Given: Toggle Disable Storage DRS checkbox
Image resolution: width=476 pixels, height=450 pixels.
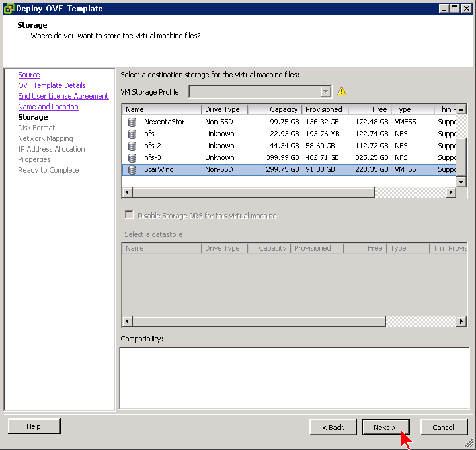Looking at the screenshot, I should 129,215.
